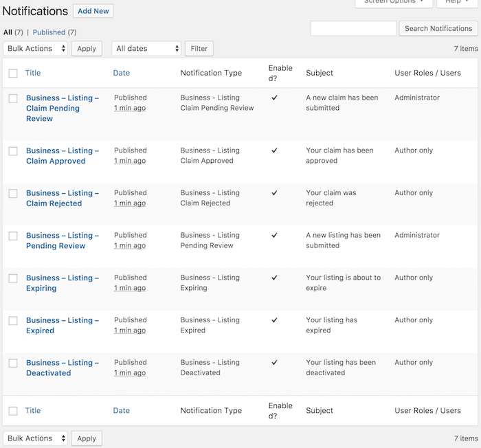Check the box for Listing Expired row
Viewport: 481px width, 448px height.
tap(13, 321)
